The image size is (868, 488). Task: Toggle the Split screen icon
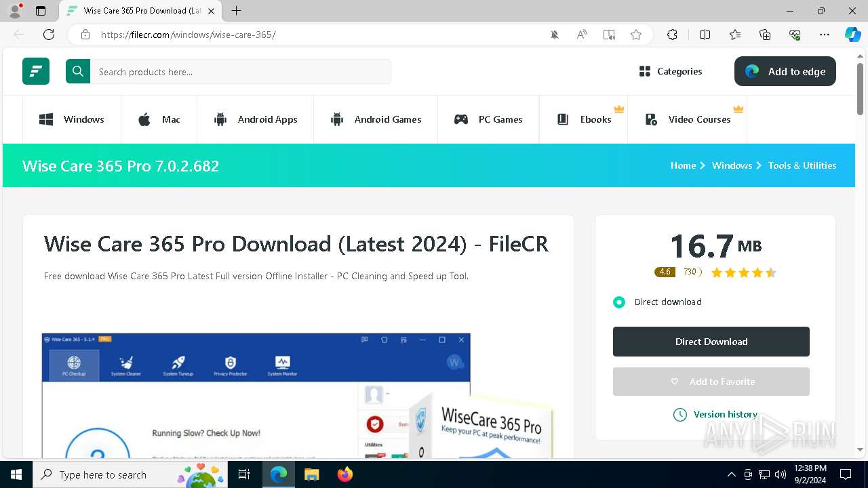coord(705,35)
